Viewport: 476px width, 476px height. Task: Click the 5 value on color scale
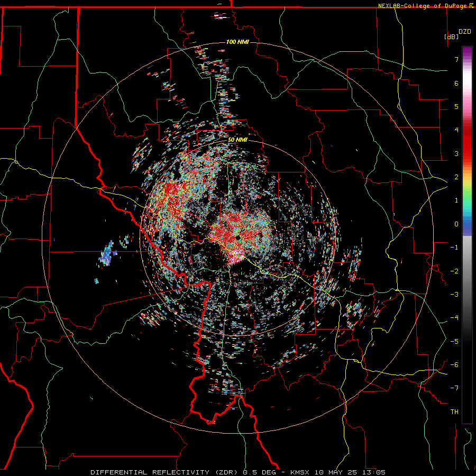pos(456,106)
